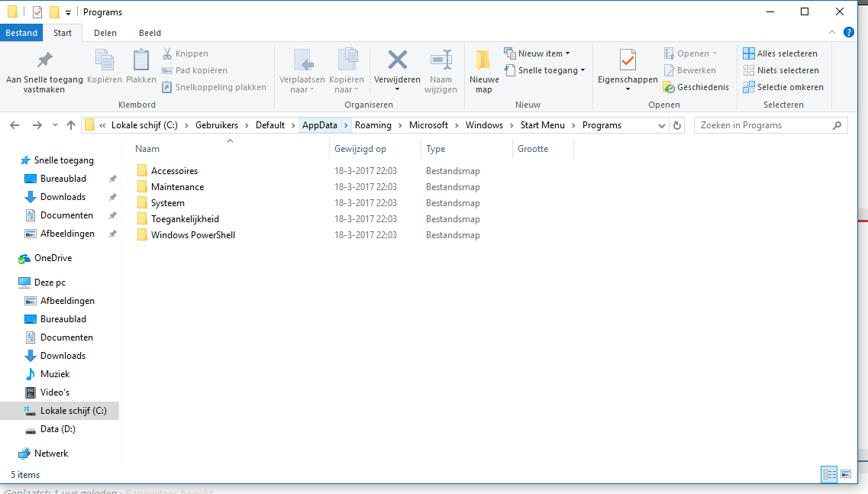Click the Nieuwe map folder icon
Screen dimensions: 868x494
pos(483,60)
